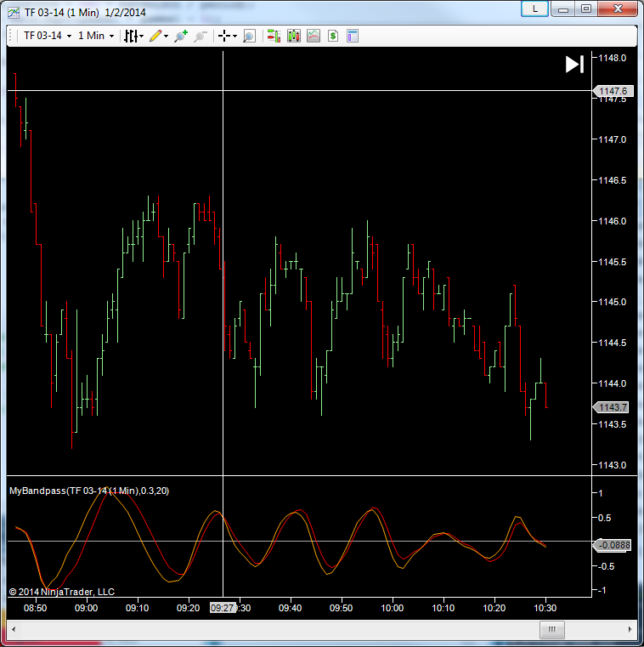Select the crosshair cursor tool
This screenshot has width=644, height=647.
[224, 36]
